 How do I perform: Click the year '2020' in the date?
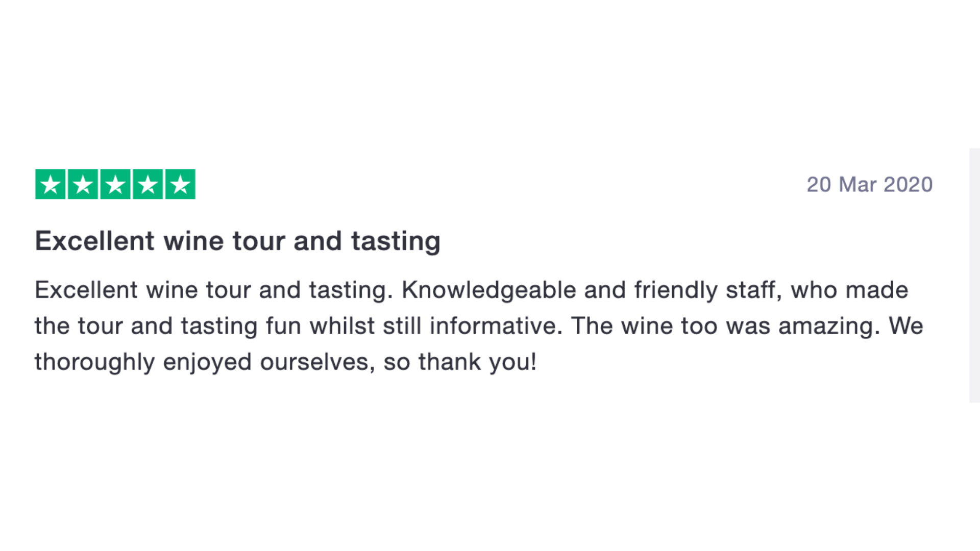click(x=908, y=185)
